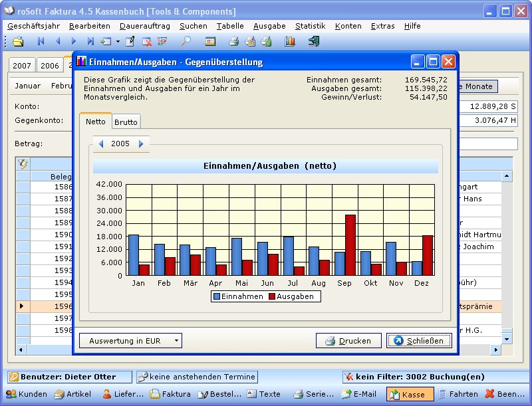The height and width of the screenshot is (406, 532).
Task: Open the Faktura module in bottom bar
Action: point(170,394)
